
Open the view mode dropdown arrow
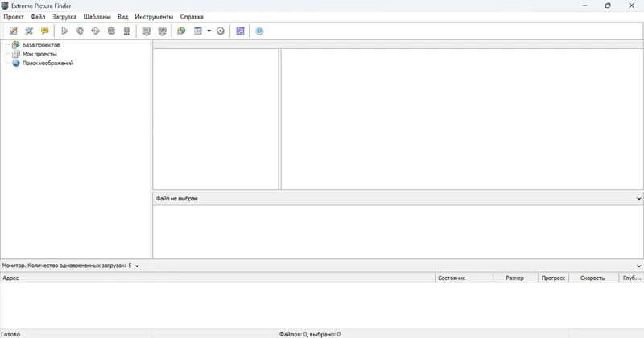click(x=209, y=31)
